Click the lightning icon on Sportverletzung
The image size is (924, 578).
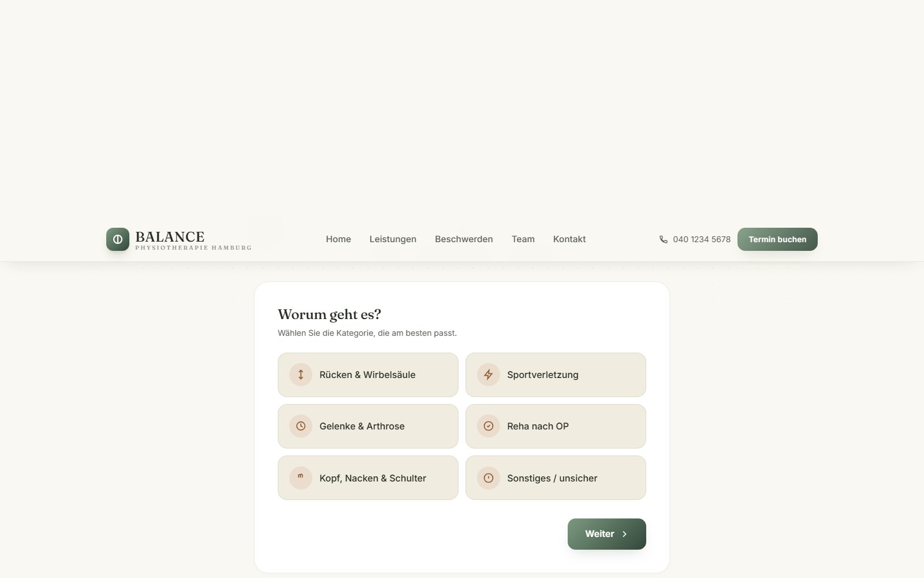point(489,375)
